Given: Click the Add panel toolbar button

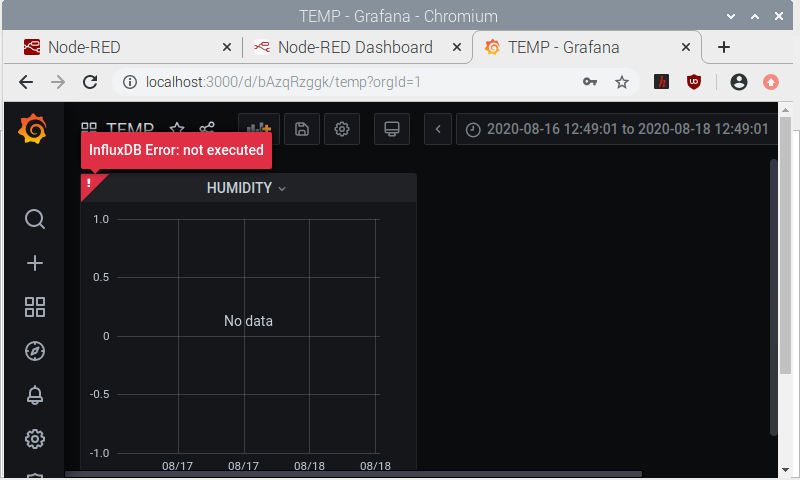Looking at the screenshot, I should click(x=259, y=129).
